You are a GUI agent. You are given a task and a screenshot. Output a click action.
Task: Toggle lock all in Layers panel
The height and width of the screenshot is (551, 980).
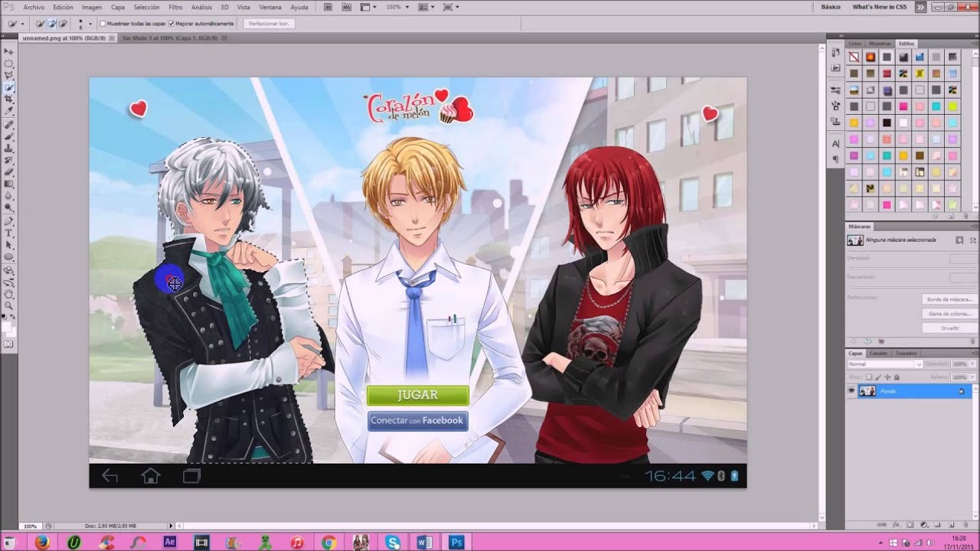(897, 377)
